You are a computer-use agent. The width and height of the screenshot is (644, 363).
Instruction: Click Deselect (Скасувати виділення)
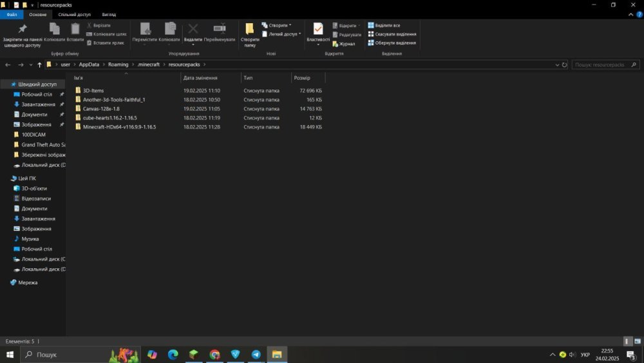(392, 34)
